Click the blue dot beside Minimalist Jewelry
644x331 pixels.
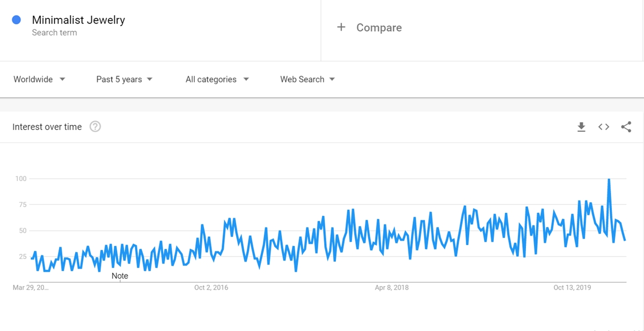(x=17, y=20)
